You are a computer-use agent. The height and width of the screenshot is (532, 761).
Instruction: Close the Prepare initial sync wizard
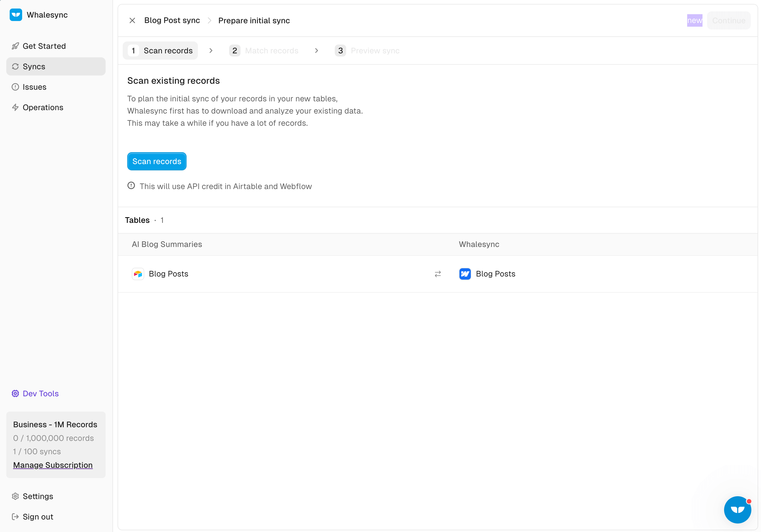coord(132,20)
